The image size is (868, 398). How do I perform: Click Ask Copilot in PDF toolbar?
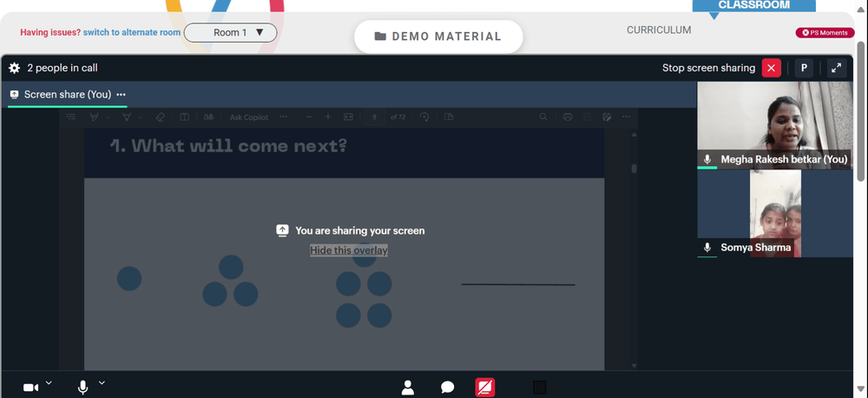click(249, 117)
